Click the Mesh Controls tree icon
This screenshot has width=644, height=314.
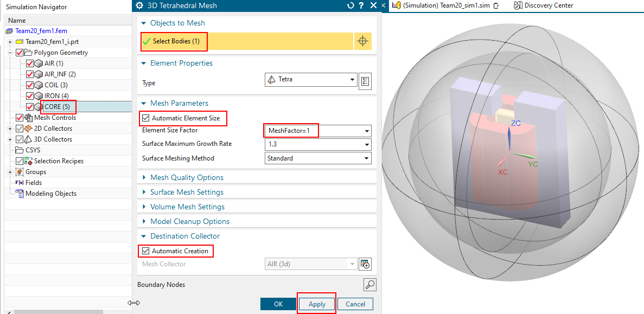pos(29,118)
